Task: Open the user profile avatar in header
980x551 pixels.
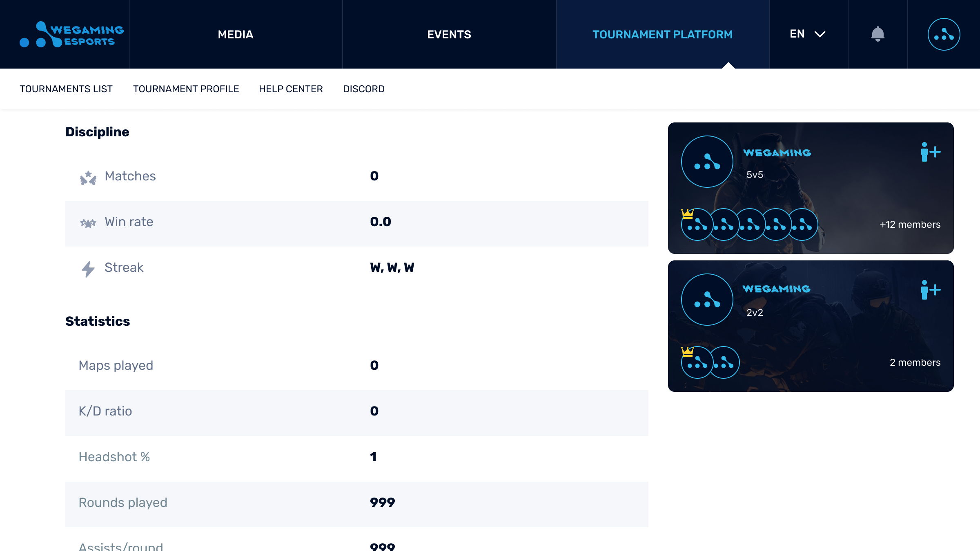Action: tap(944, 34)
